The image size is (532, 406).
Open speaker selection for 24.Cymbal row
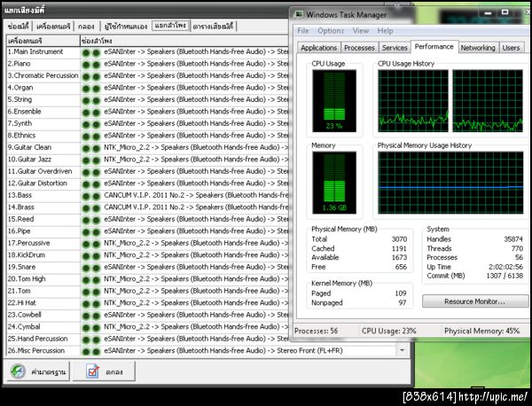pos(196,326)
